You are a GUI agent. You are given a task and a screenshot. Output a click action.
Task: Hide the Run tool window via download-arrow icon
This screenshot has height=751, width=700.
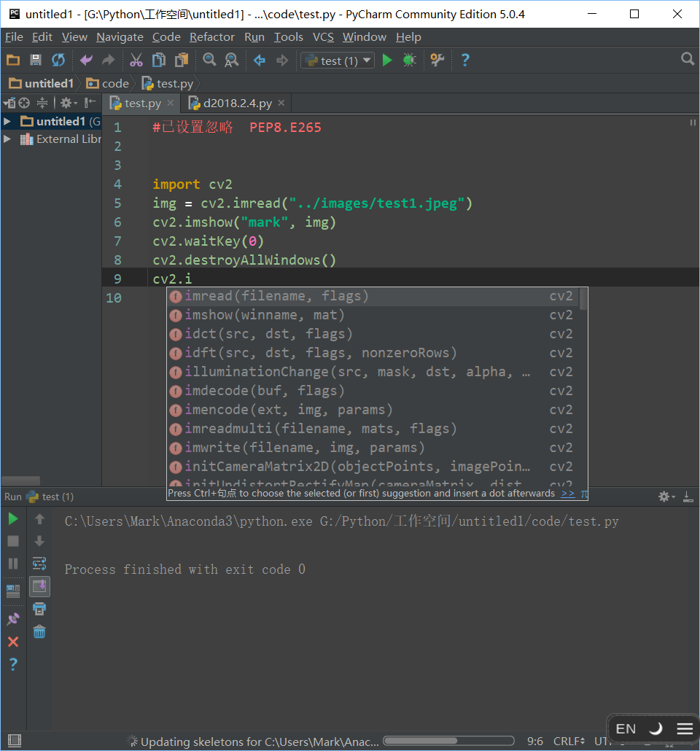(688, 497)
